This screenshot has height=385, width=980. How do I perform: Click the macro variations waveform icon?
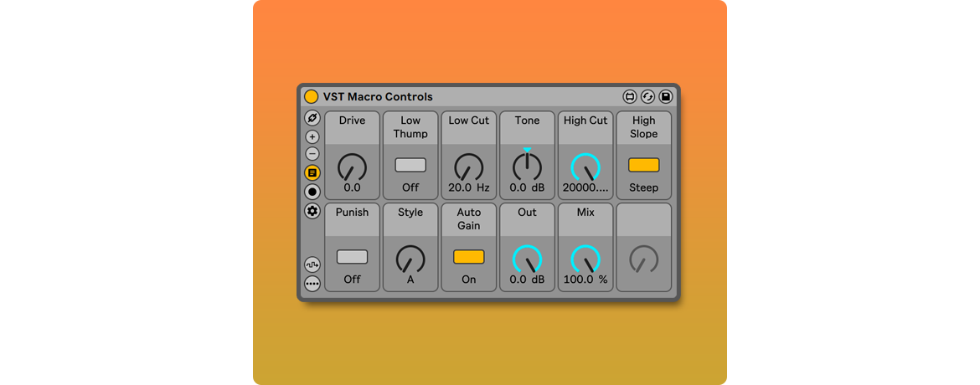[x=312, y=264]
